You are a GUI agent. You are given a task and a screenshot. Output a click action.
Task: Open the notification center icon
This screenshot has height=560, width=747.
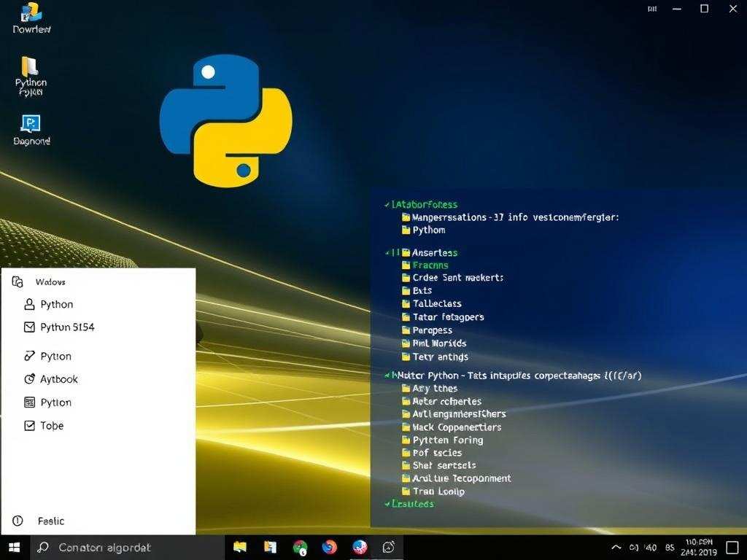coord(732,548)
